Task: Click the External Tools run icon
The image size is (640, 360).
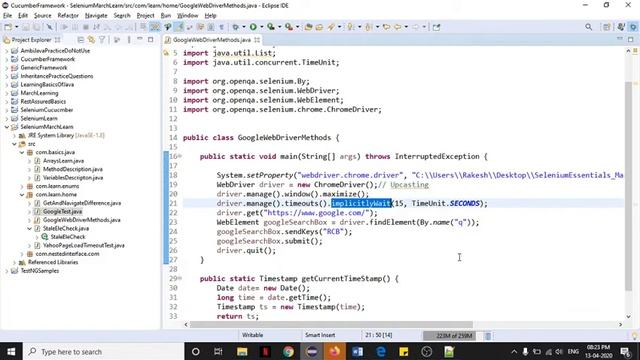Action: 289,27
